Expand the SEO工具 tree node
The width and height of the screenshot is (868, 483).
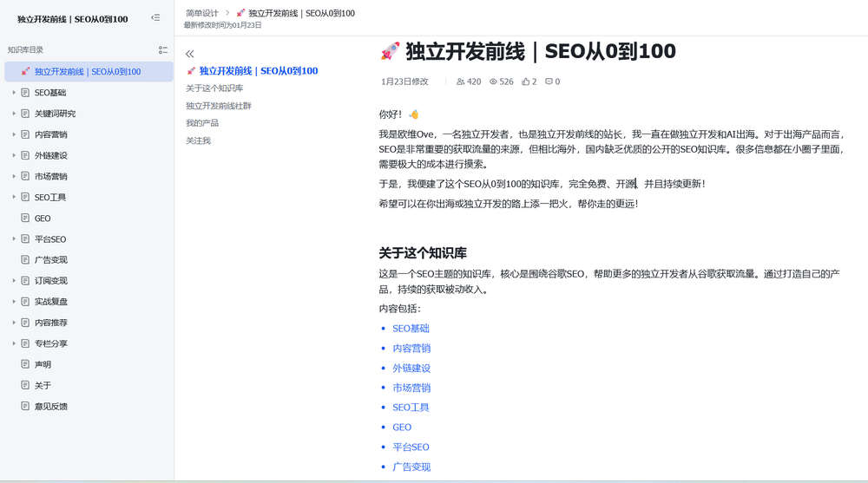tap(14, 197)
